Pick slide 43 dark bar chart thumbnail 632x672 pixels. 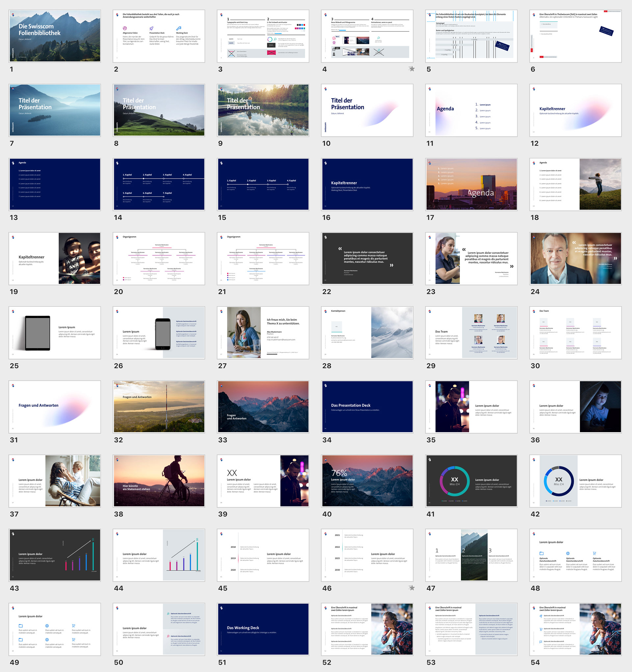55,555
